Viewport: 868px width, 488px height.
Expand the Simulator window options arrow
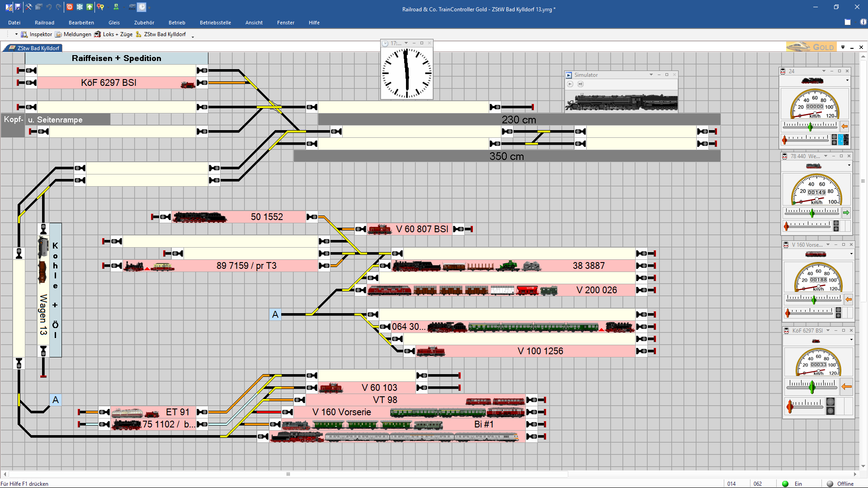pyautogui.click(x=651, y=75)
